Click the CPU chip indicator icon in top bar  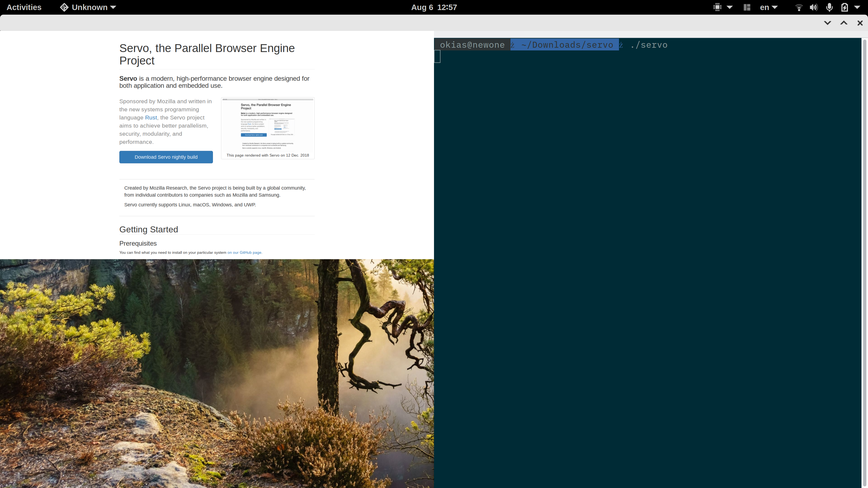[x=717, y=7]
